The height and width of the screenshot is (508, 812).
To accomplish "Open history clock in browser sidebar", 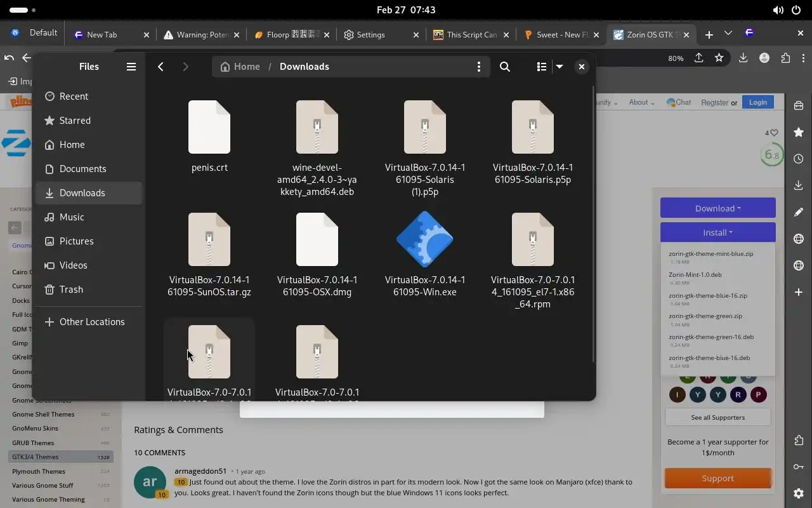I will pyautogui.click(x=799, y=159).
